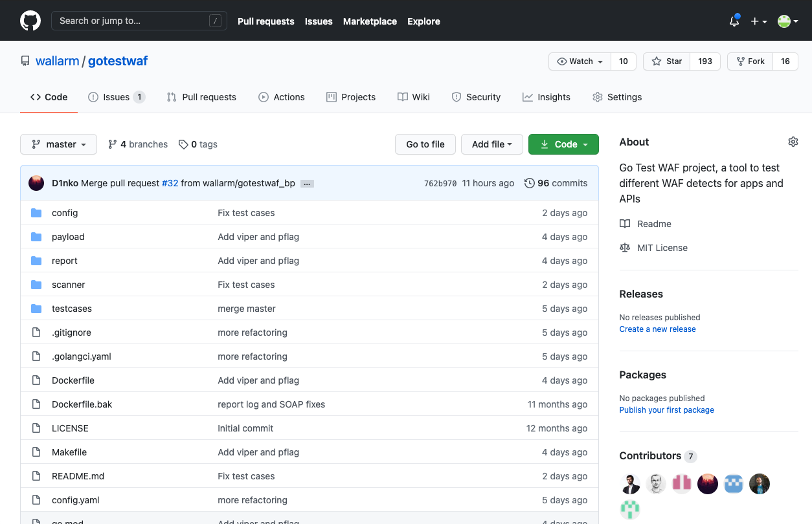812x524 pixels.
Task: Open the Watch dropdown
Action: click(580, 61)
